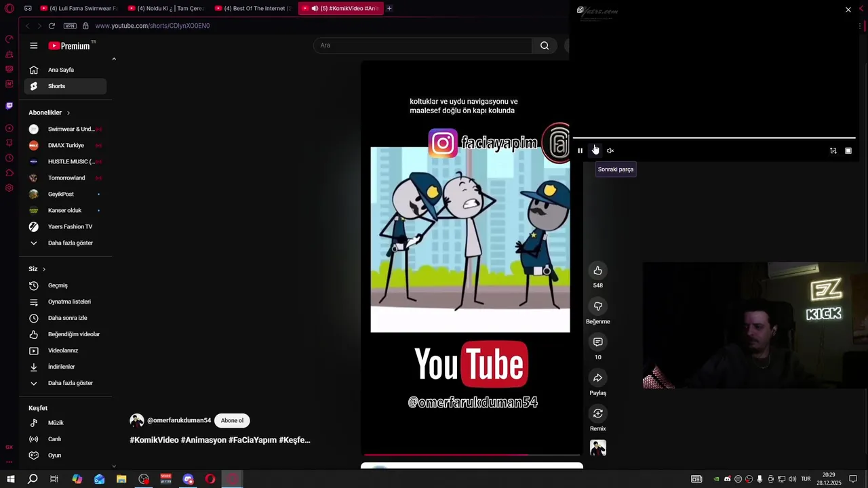
Task: Open the Kanser olduk channel
Action: tap(65, 210)
